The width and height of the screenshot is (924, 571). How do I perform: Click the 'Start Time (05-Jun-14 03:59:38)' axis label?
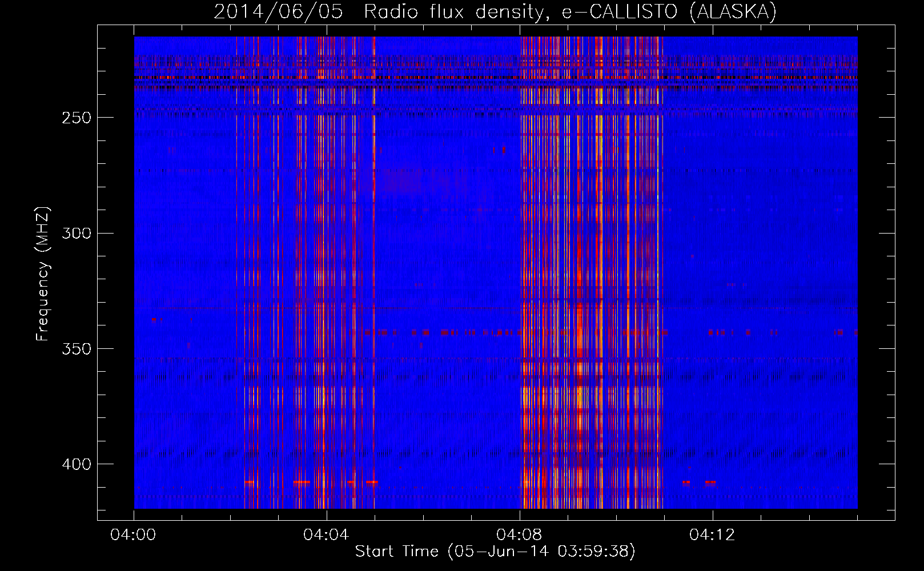[x=495, y=552]
